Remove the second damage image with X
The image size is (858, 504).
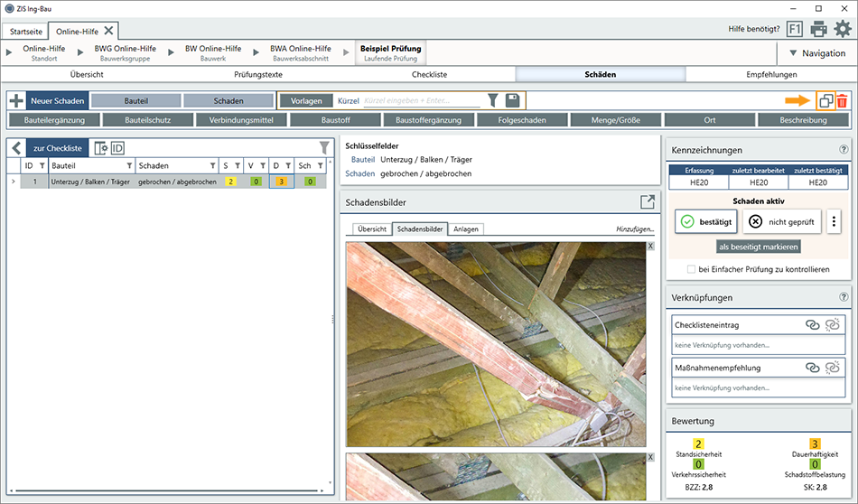pyautogui.click(x=650, y=457)
